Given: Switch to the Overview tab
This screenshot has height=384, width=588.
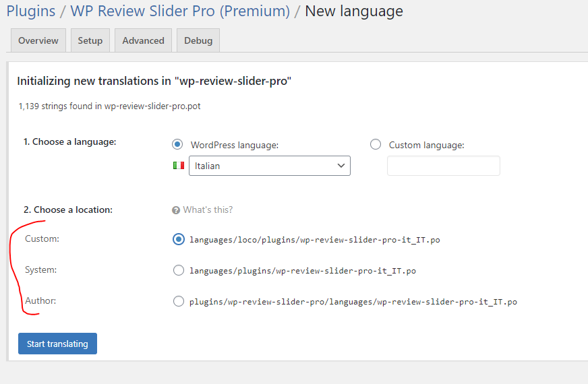Looking at the screenshot, I should (x=38, y=40).
